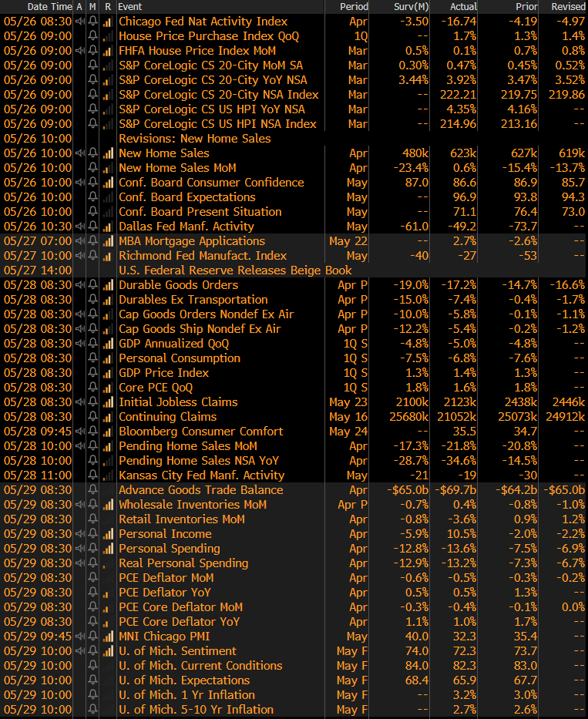The image size is (588, 719).
Task: Click the Revised column header
Action: [568, 7]
